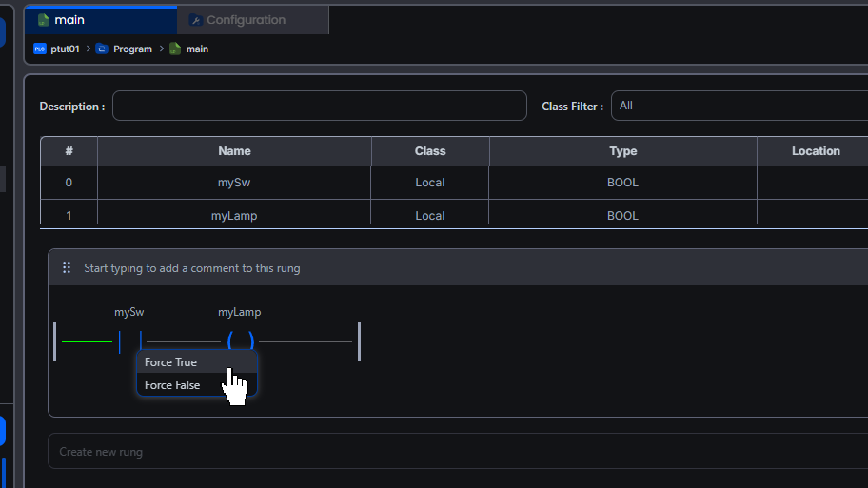The height and width of the screenshot is (488, 868).
Task: Switch to the Configuration tab
Action: [x=246, y=20]
